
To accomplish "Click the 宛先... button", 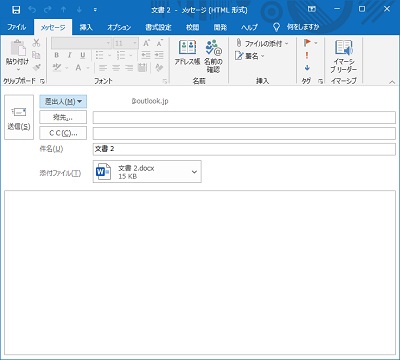I will [63, 117].
